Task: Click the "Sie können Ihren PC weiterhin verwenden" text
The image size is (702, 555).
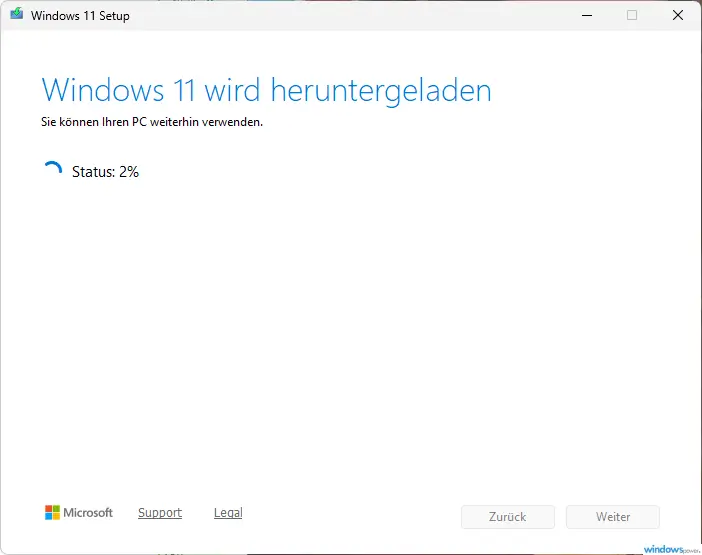Action: pos(151,123)
